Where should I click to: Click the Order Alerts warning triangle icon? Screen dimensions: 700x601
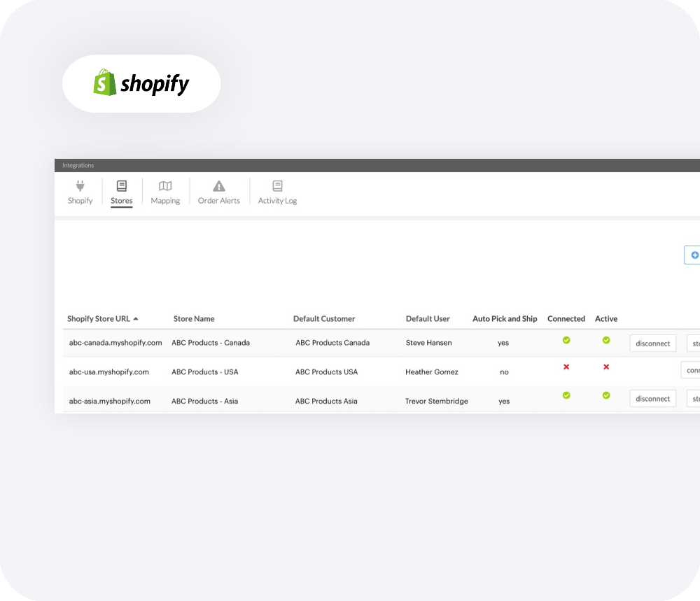[218, 185]
